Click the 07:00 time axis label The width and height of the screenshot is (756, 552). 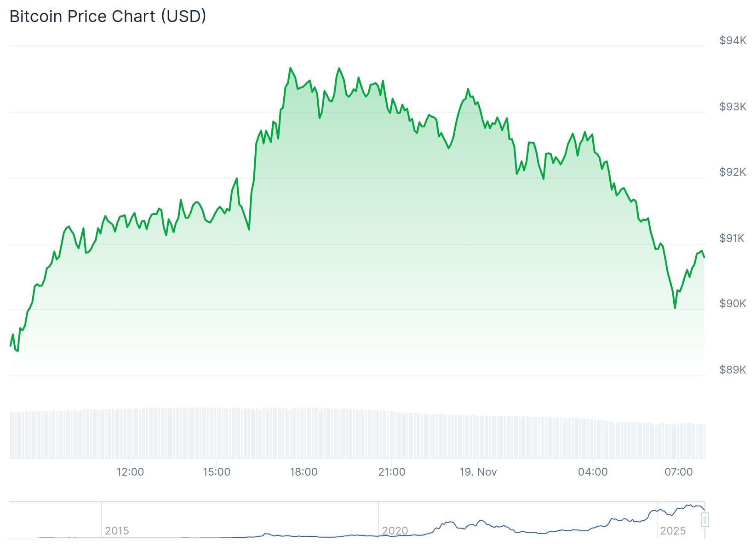(679, 472)
